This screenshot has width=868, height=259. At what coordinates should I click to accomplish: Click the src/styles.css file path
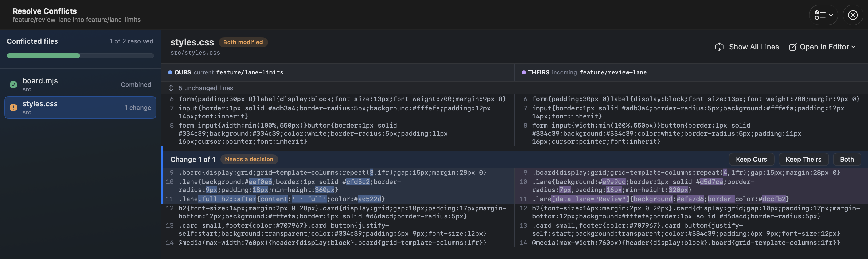(195, 53)
